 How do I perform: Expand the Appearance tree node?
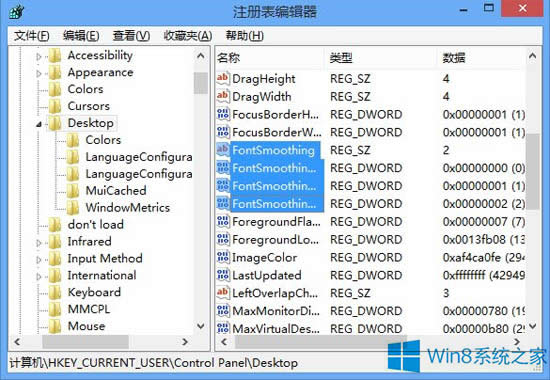click(39, 73)
